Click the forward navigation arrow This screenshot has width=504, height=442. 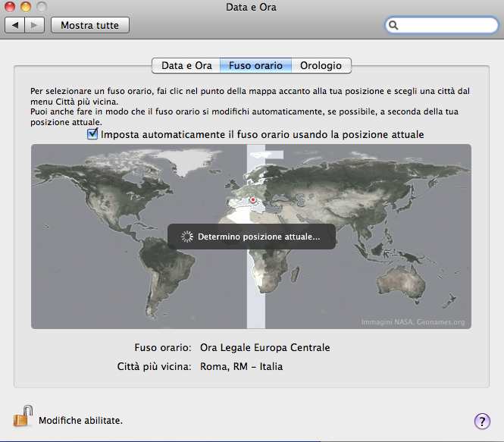tap(36, 26)
